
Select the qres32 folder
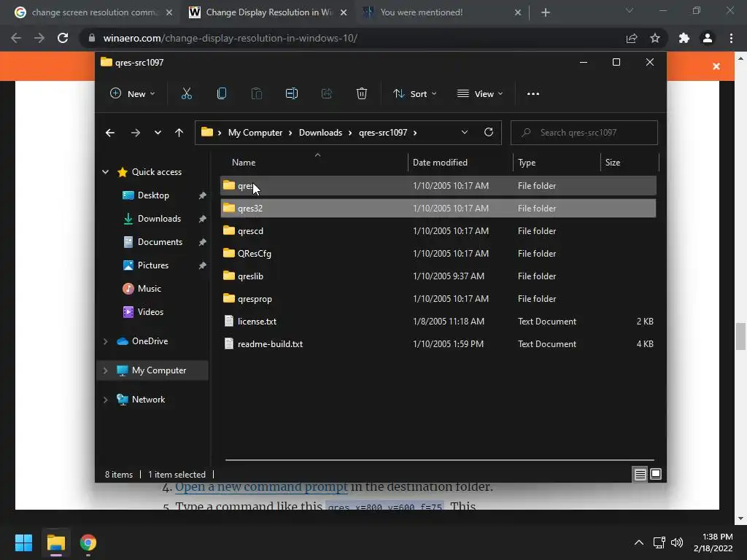tap(438, 208)
